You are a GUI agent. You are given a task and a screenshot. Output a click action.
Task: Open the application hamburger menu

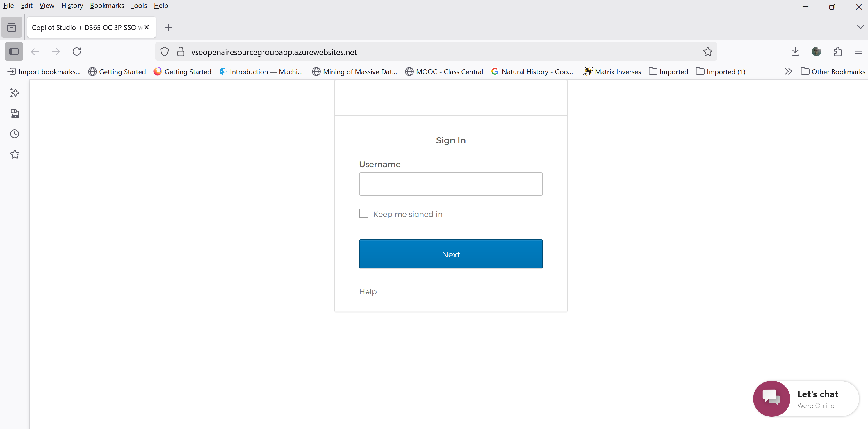(859, 51)
